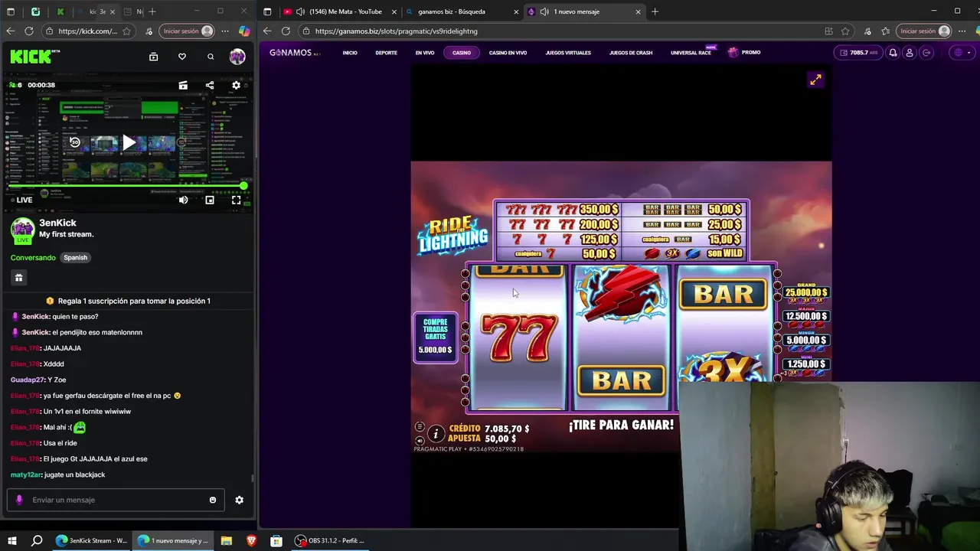980x551 pixels.
Task: Click the green stream progress bar handle
Action: (243, 186)
